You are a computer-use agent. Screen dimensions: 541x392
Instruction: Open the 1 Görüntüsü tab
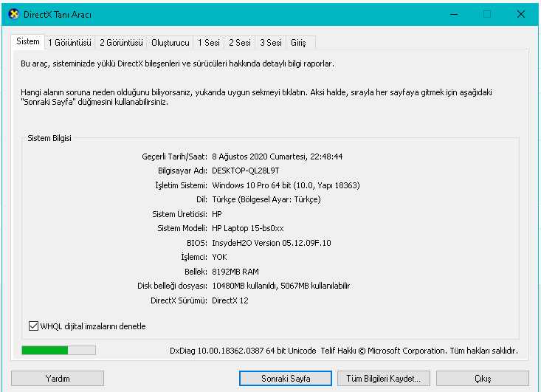pyautogui.click(x=69, y=43)
